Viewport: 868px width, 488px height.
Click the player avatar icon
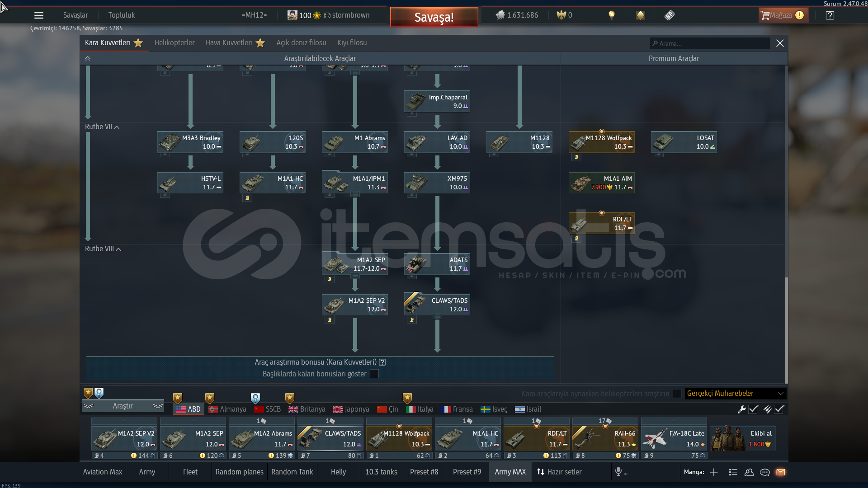[292, 15]
